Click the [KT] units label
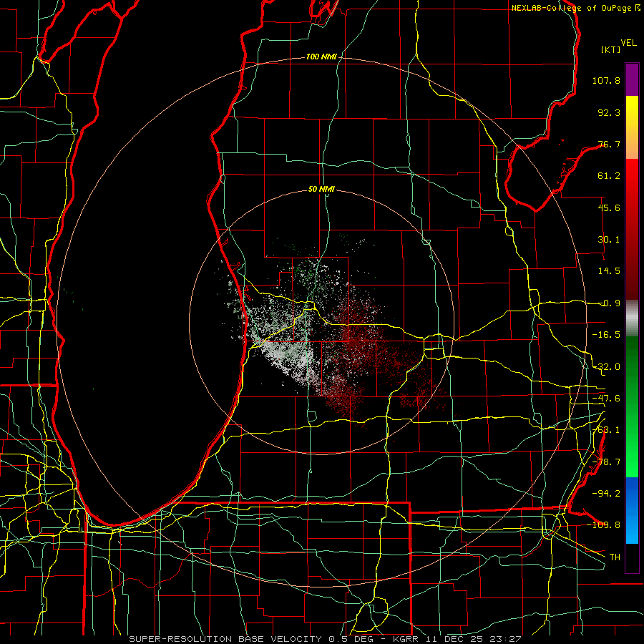644x644 pixels. (611, 49)
